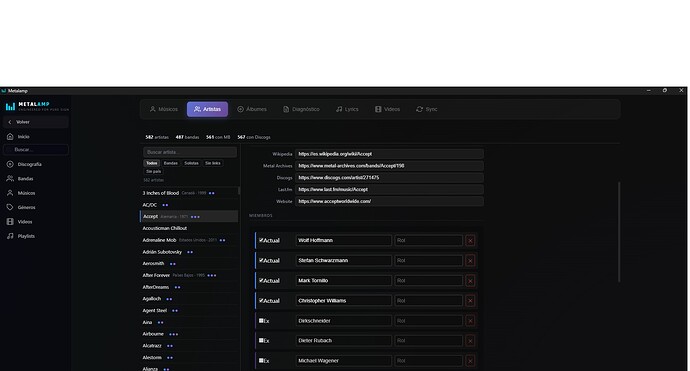Select artist After Forever

point(189,275)
